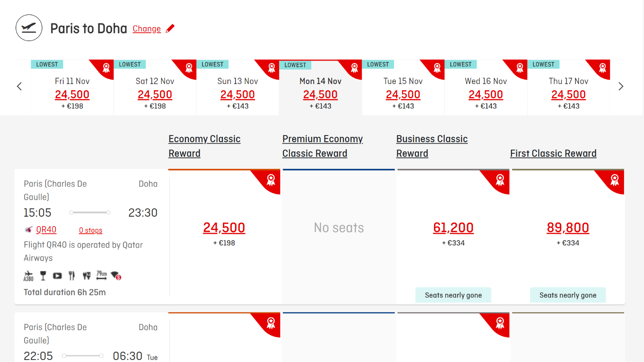Select the Fri 11 Nov date tab

pos(72,87)
